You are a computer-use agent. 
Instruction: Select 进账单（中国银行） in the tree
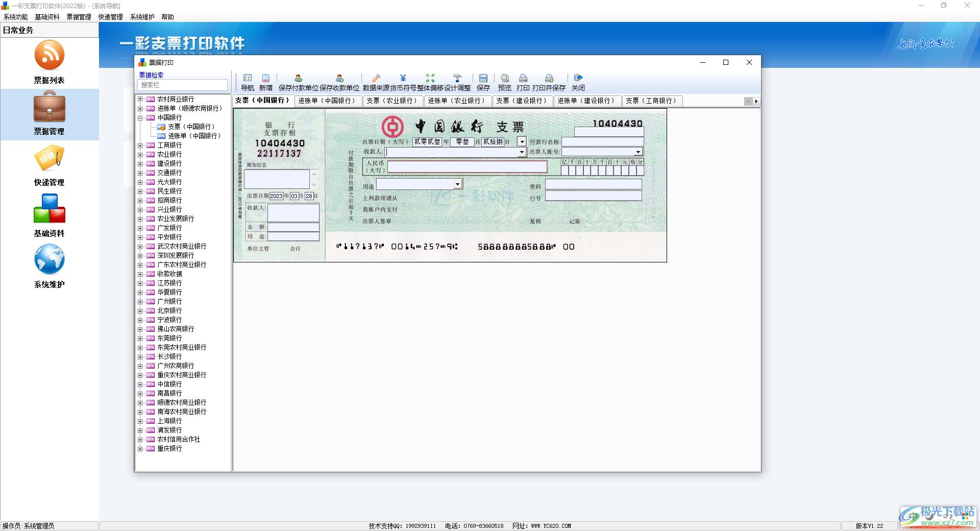[x=194, y=136]
